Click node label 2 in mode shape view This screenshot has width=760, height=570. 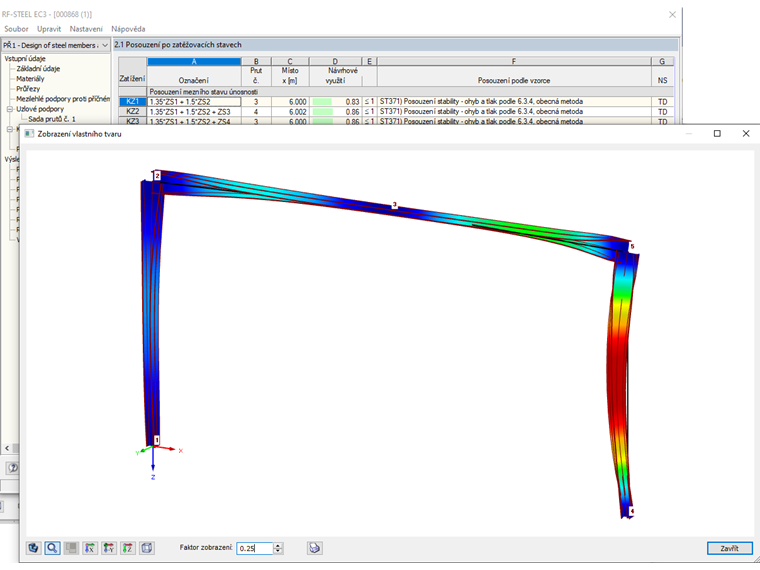pos(157,176)
